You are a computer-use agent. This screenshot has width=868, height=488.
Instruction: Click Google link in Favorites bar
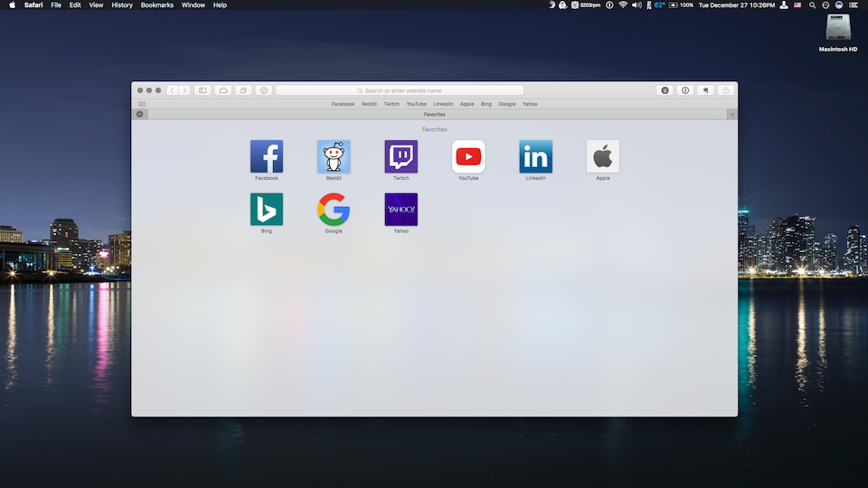click(x=506, y=104)
